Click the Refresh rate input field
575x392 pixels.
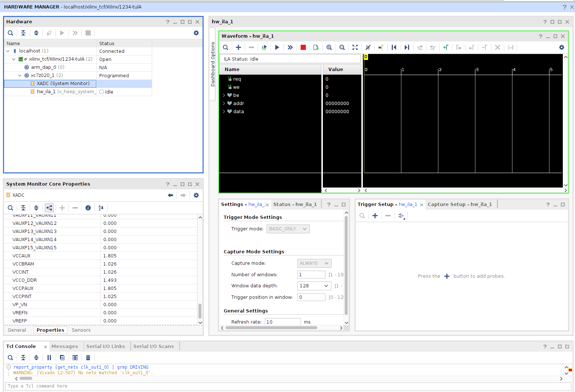point(283,322)
